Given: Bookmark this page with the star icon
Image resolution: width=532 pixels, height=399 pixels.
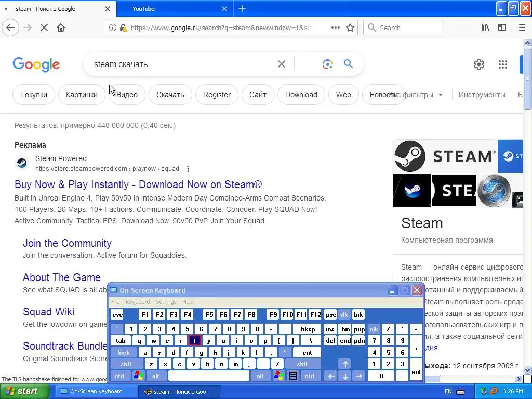Looking at the screenshot, I should pyautogui.click(x=350, y=28).
